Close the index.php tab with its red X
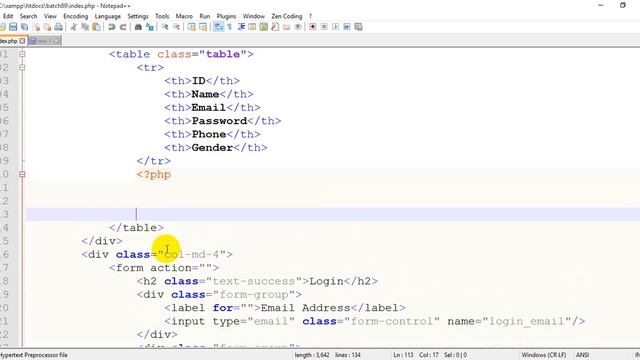 [22, 41]
